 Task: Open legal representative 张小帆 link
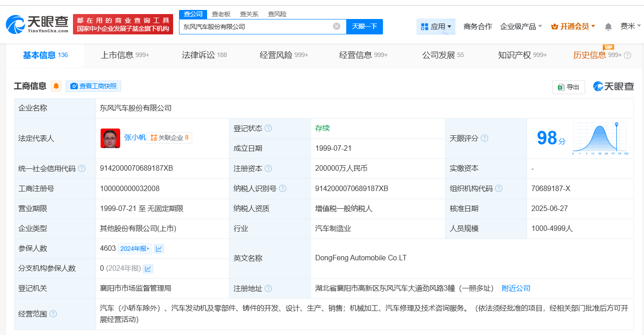pos(135,138)
